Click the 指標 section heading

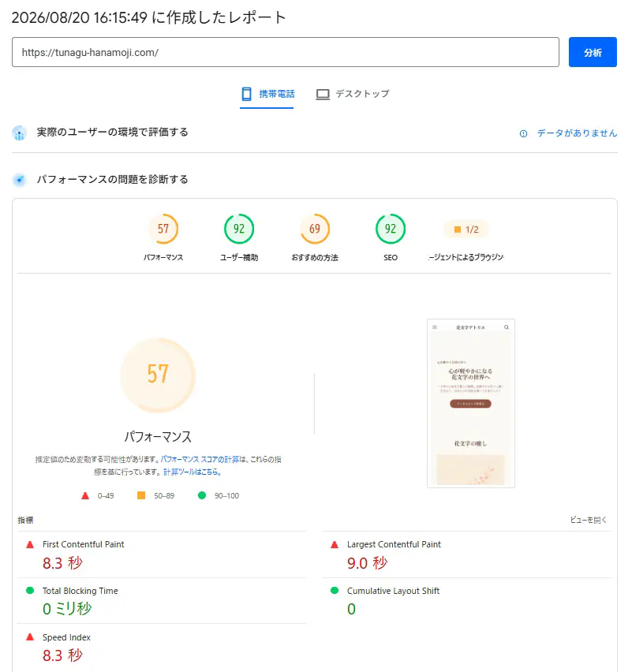pyautogui.click(x=25, y=520)
